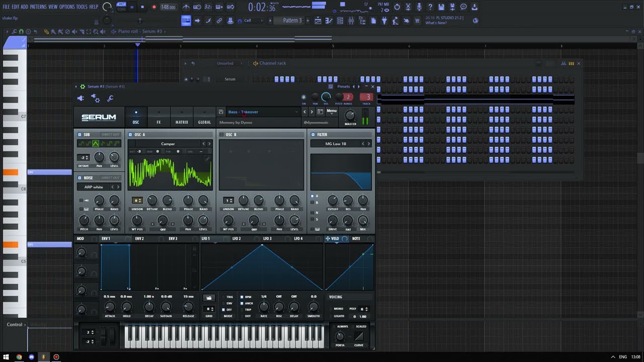Click the Serum plugin speaker icon

coord(80,99)
